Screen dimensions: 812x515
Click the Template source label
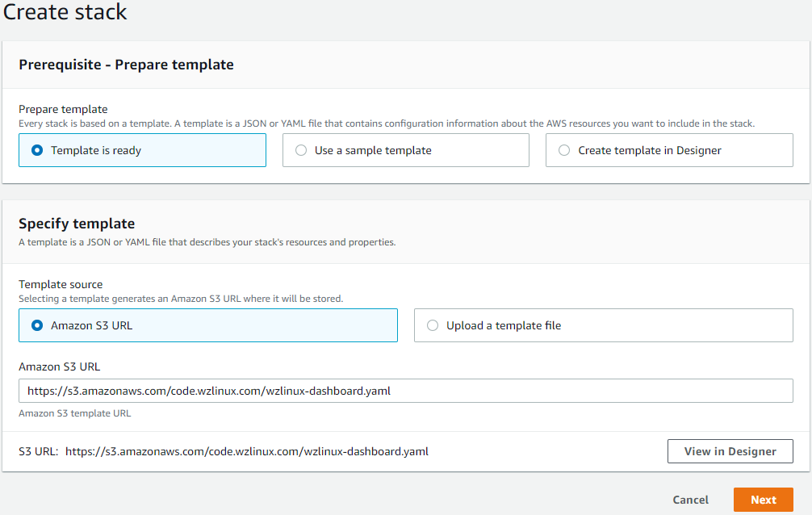61,284
